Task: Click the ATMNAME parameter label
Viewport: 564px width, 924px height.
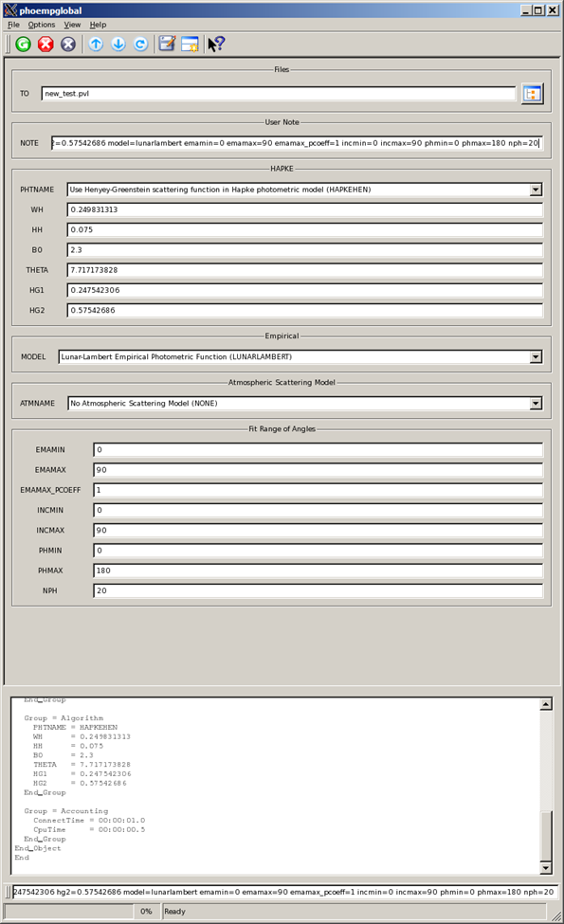Action: coord(37,404)
